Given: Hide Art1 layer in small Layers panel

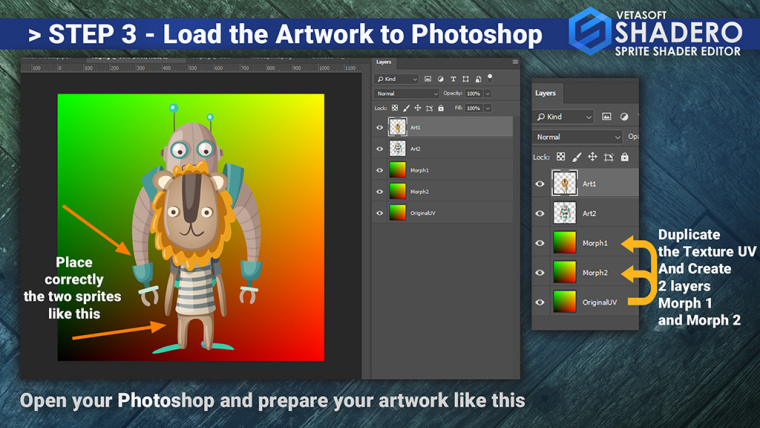Looking at the screenshot, I should coord(380,127).
